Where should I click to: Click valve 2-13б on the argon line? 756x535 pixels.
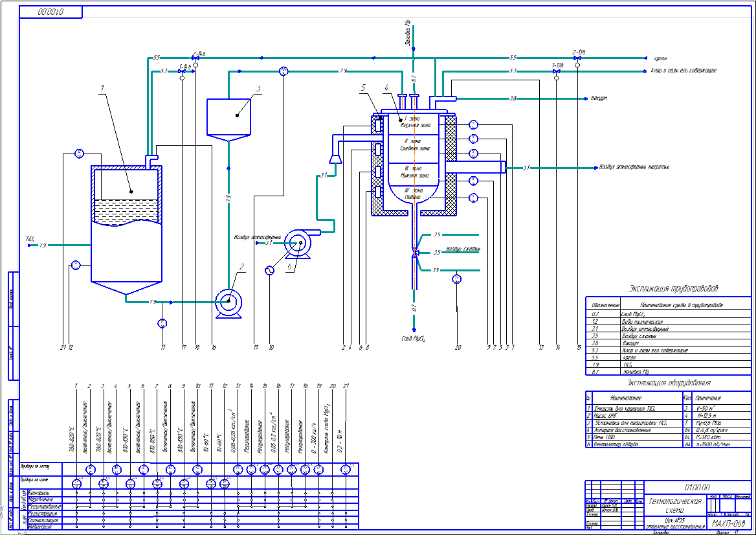pos(577,58)
